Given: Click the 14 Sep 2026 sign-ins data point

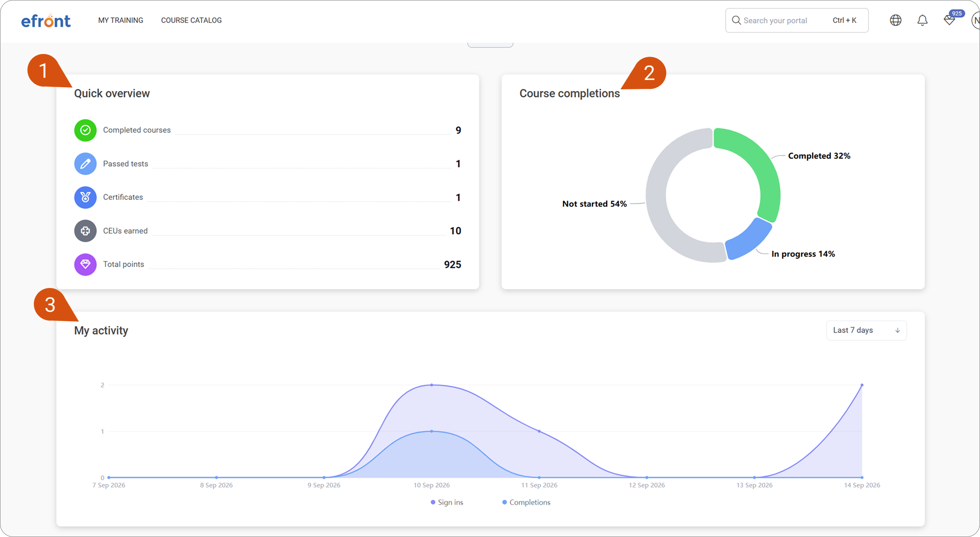Looking at the screenshot, I should tap(862, 385).
